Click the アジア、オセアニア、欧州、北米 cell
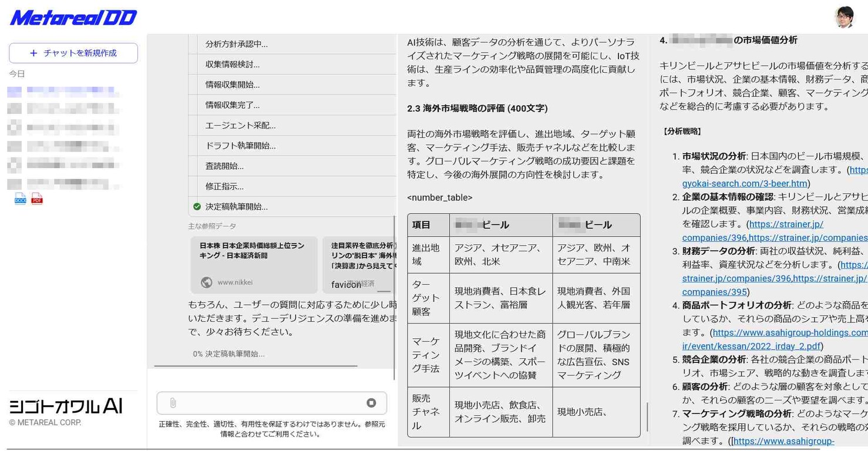 tap(500, 254)
